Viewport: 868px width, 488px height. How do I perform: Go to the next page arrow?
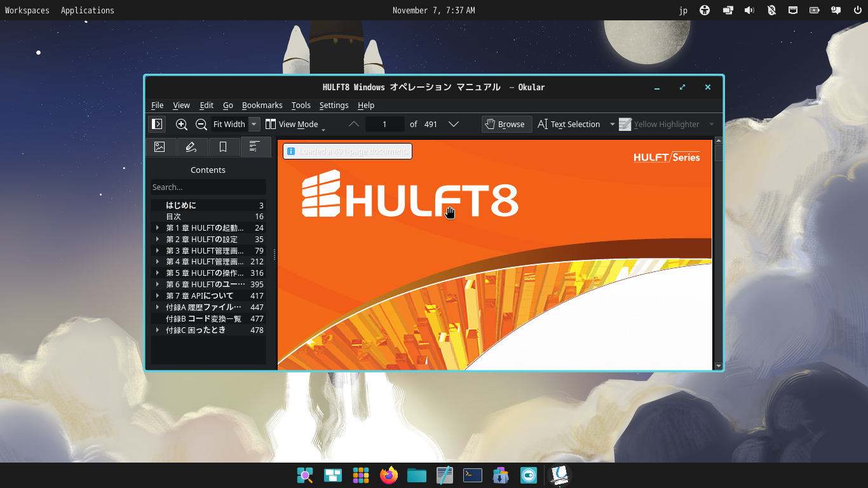pyautogui.click(x=454, y=125)
